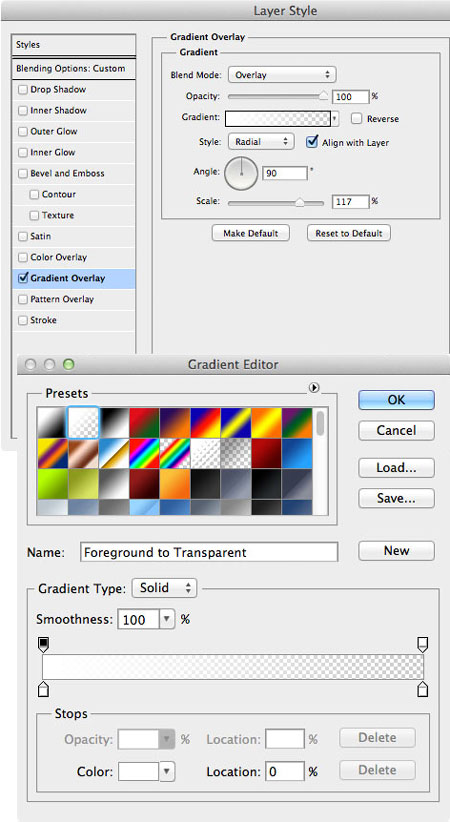This screenshot has height=822, width=450.
Task: Adjust the Scale slider handle
Action: (299, 202)
